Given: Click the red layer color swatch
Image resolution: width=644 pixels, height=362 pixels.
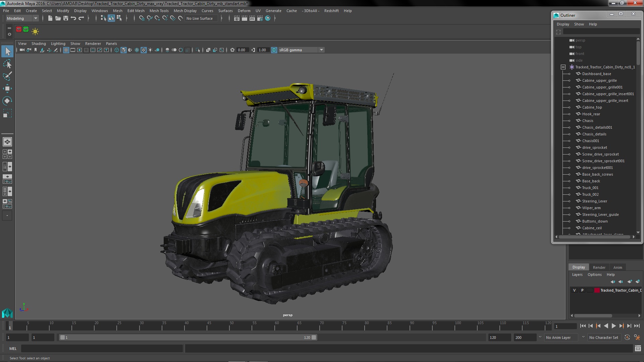Looking at the screenshot, I should [597, 290].
